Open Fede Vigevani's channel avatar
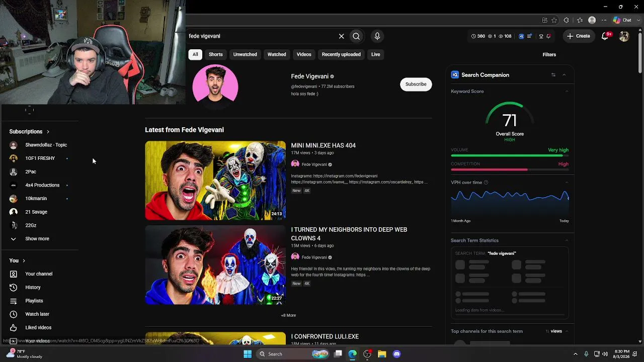 click(215, 87)
